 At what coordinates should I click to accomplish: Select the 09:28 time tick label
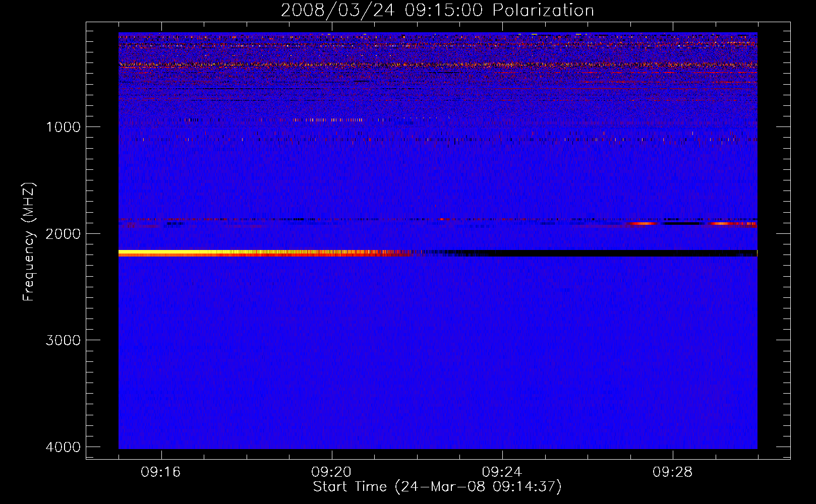[672, 472]
